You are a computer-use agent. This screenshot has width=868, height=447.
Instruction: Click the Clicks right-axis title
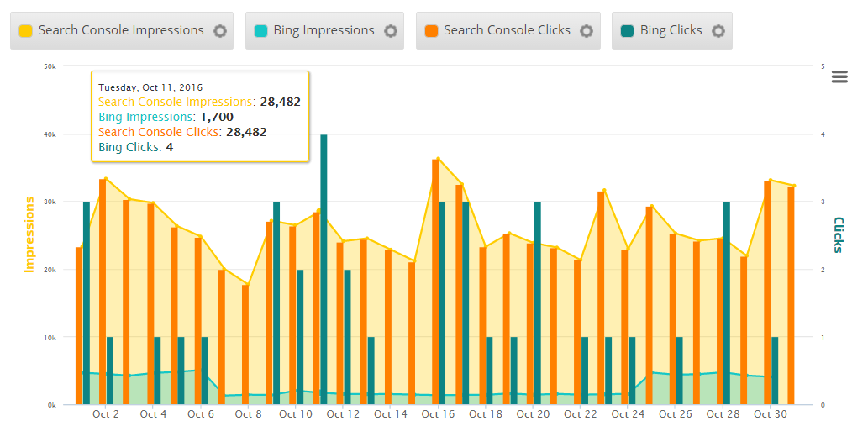[x=838, y=234]
